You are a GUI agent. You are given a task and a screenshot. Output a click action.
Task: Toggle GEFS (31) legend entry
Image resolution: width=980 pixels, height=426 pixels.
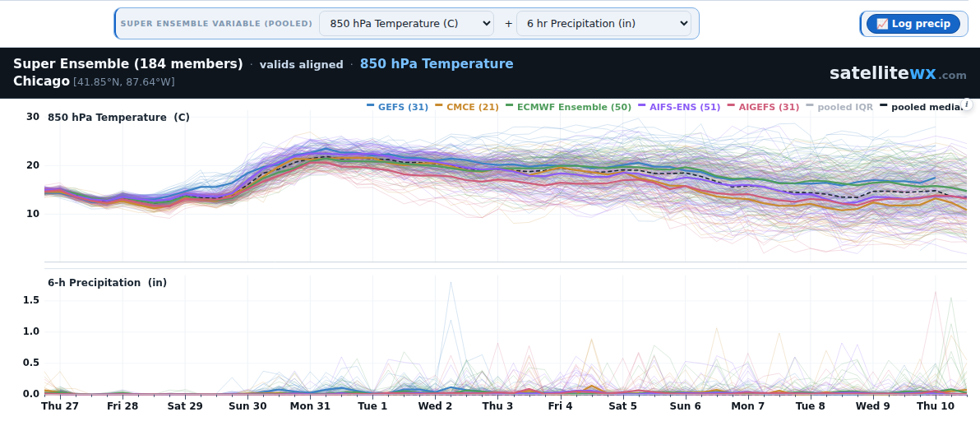397,107
